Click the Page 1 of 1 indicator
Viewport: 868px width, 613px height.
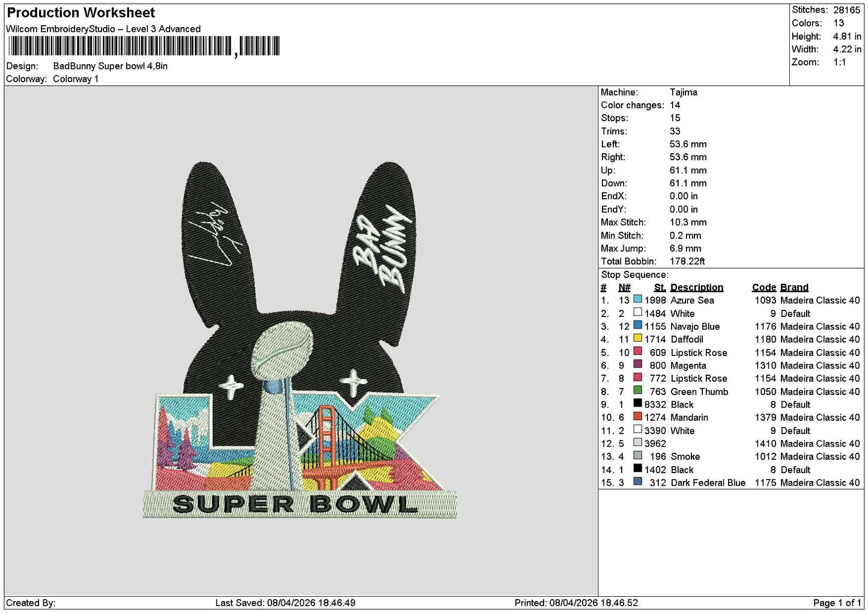pyautogui.click(x=837, y=603)
